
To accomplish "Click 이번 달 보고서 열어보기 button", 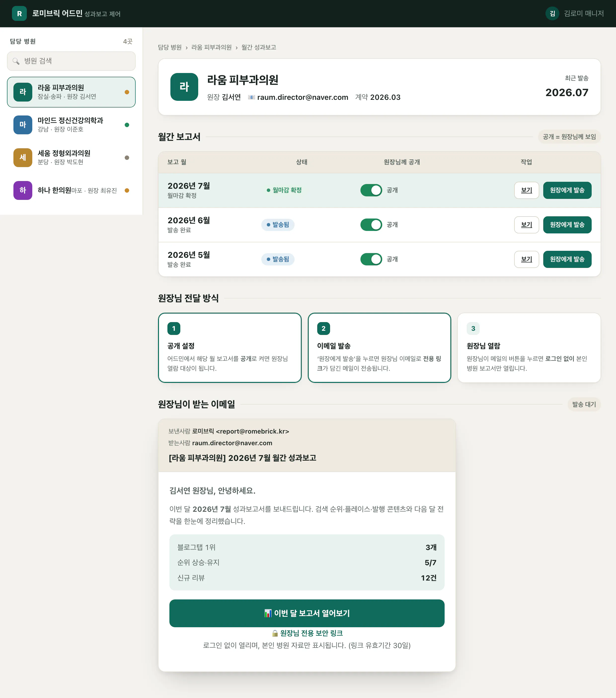I will pyautogui.click(x=307, y=613).
